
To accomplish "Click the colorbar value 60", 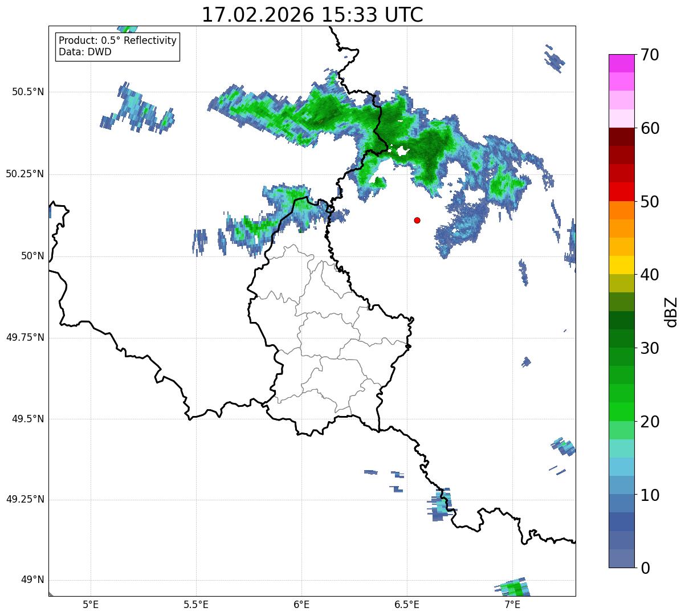I will tap(650, 128).
